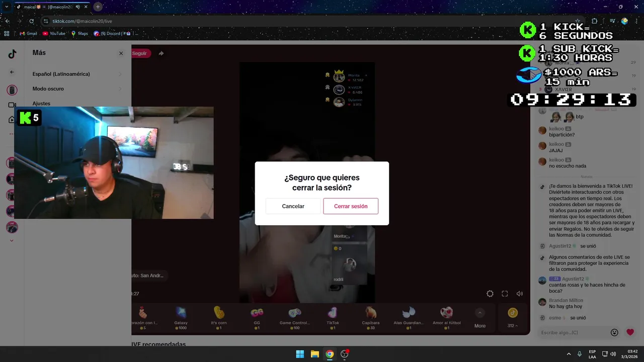Open the site info icon in the address bar
644x362 pixels.
click(x=46, y=21)
